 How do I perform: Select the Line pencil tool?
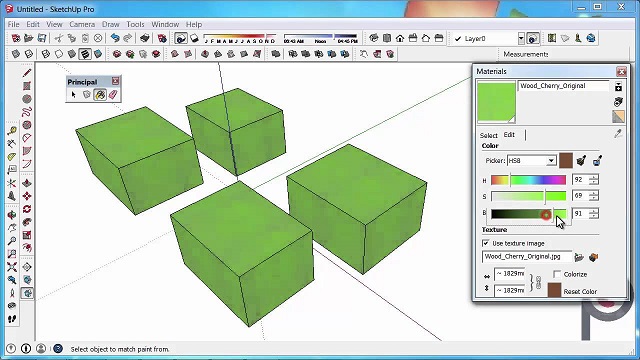click(27, 73)
